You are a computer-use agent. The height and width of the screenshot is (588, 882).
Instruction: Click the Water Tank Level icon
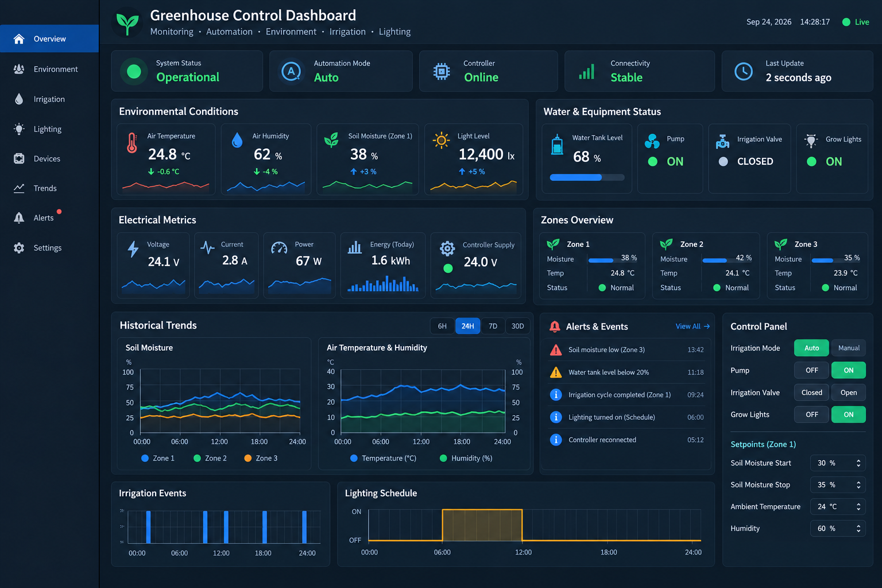(x=557, y=144)
